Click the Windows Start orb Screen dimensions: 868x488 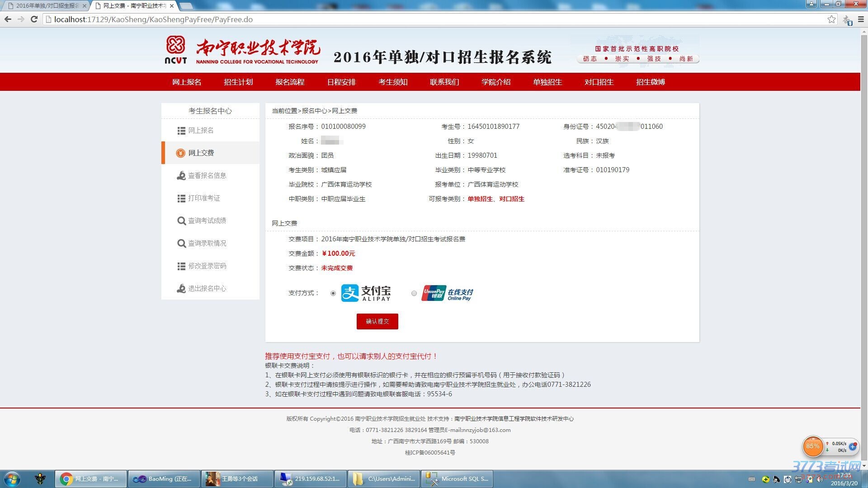point(12,479)
